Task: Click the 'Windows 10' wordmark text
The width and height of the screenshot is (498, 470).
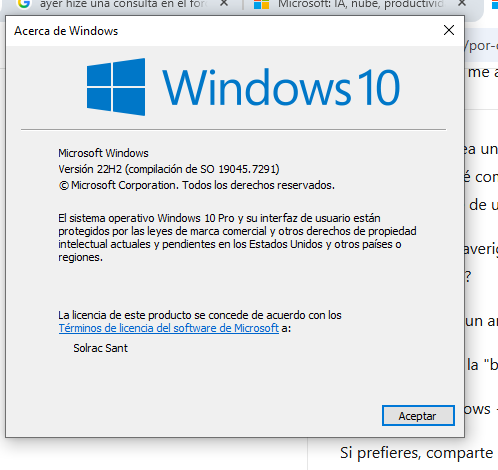Action: [281, 87]
